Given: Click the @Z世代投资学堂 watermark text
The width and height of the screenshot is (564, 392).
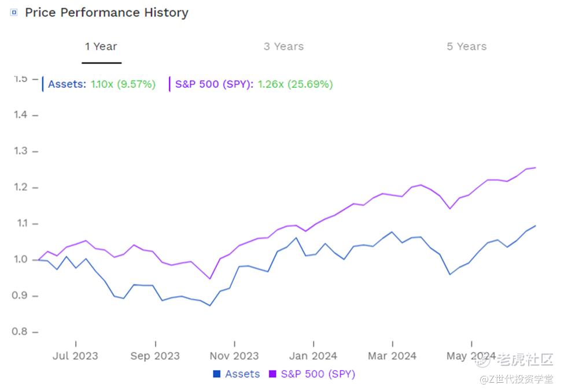Looking at the screenshot, I should click(514, 379).
